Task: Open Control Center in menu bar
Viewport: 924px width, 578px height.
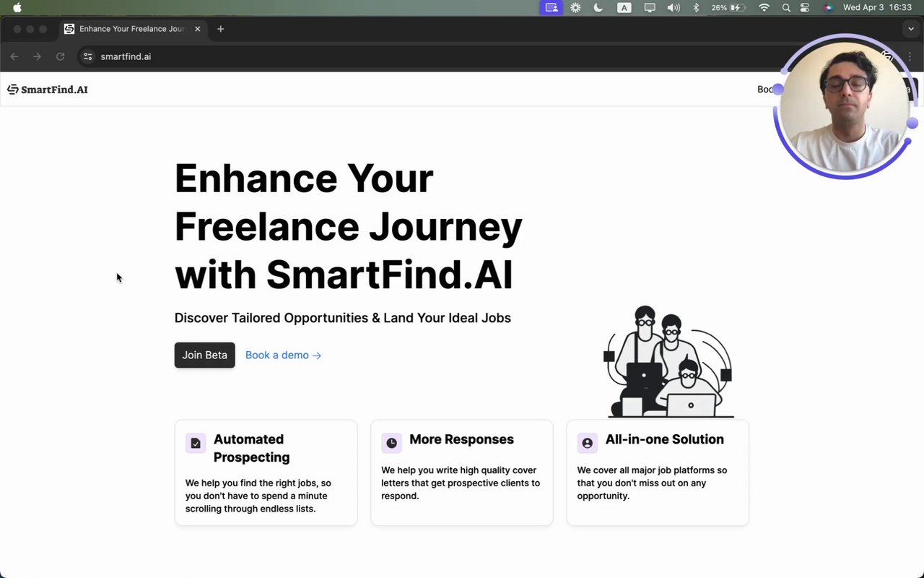Action: (x=805, y=8)
